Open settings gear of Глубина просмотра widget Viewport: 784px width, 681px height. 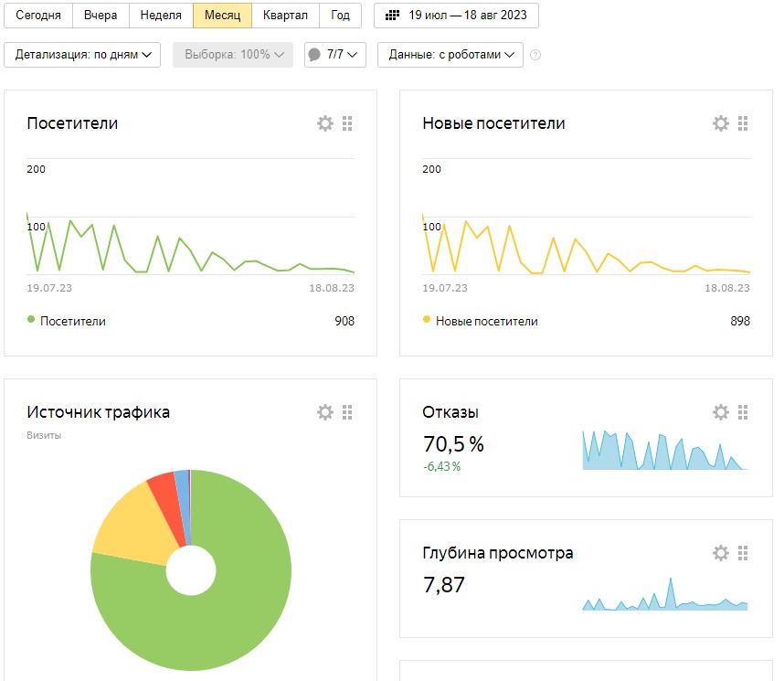(721, 553)
